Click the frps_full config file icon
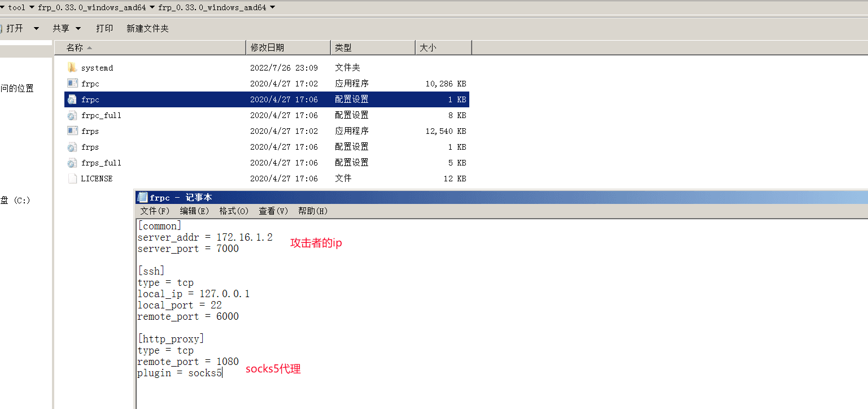The height and width of the screenshot is (409, 868). pos(72,163)
